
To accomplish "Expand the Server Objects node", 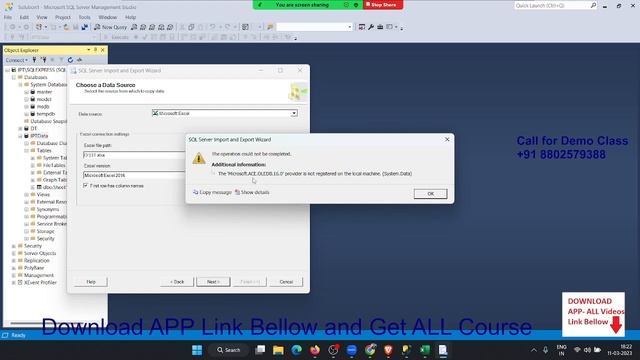I will [x=14, y=253].
